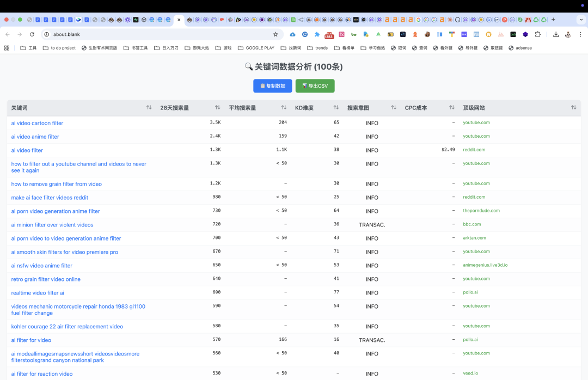Viewport: 588px width, 380px height.
Task: Click the blue puzzle-piece extension icon
Action: 317,34
